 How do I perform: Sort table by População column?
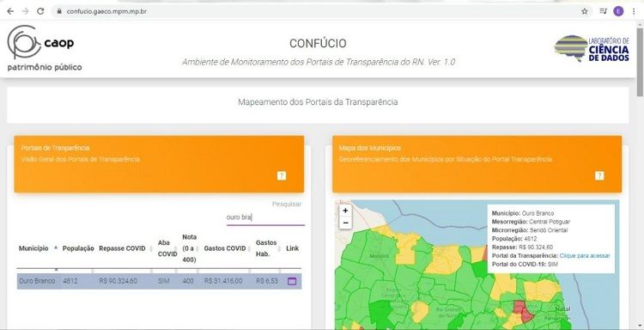coord(78,248)
